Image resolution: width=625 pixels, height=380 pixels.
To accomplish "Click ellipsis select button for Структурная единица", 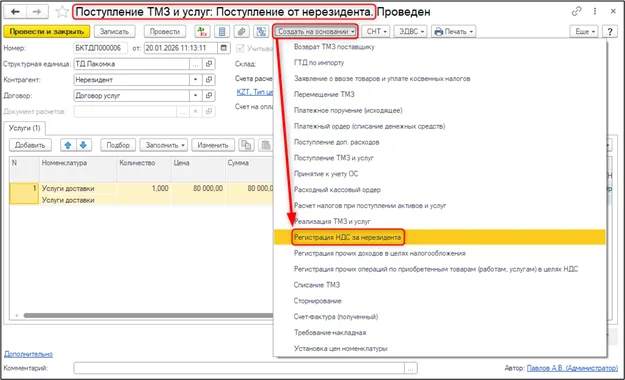I will click(195, 64).
